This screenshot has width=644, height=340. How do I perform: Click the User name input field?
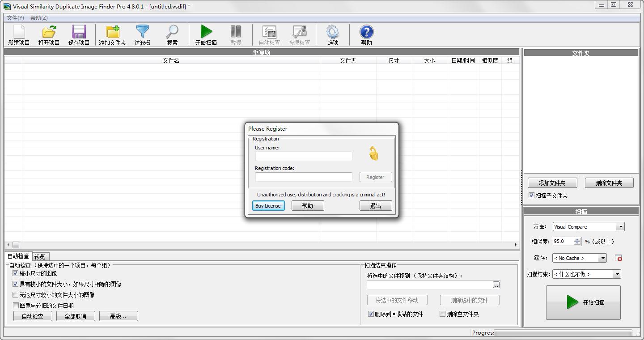304,156
